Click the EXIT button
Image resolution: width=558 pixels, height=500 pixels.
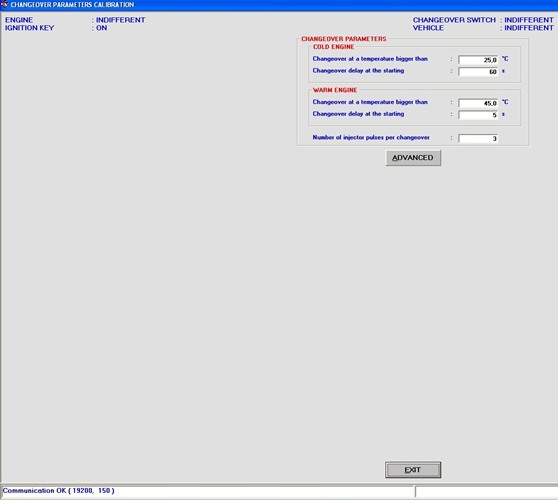413,470
